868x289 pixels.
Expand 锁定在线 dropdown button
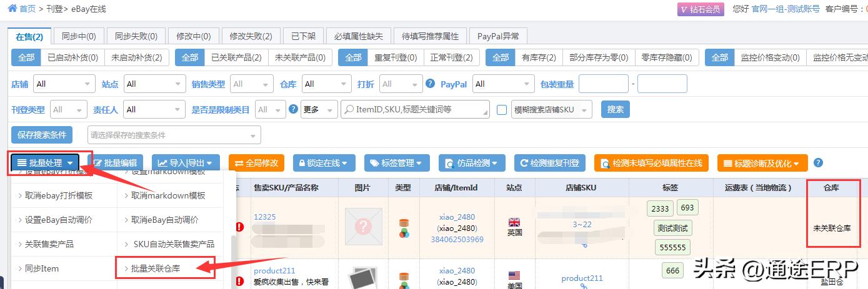pos(324,163)
